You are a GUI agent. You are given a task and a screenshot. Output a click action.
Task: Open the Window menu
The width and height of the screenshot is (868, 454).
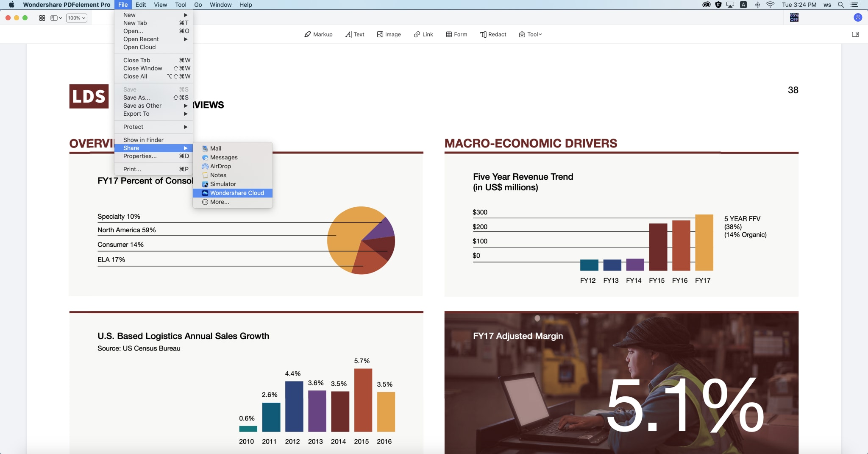coord(220,5)
